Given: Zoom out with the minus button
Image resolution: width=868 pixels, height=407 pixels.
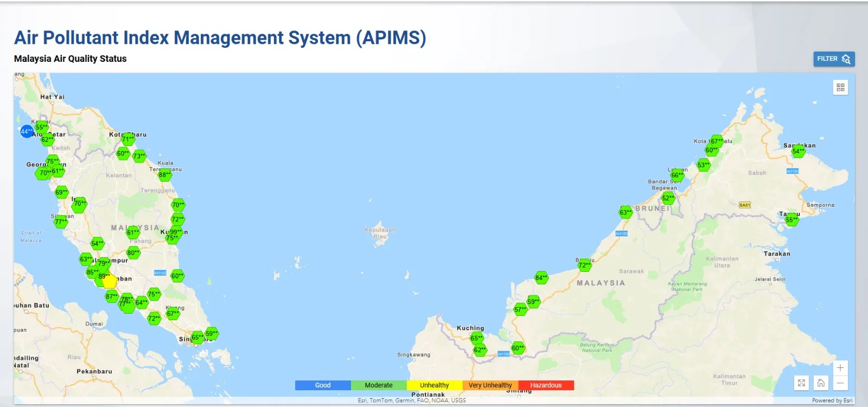Looking at the screenshot, I should point(840,383).
